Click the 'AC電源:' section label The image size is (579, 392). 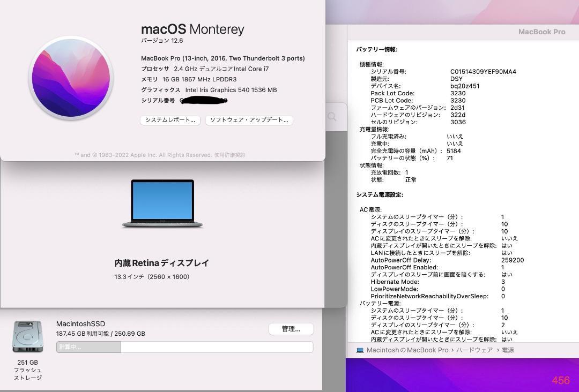pos(371,209)
